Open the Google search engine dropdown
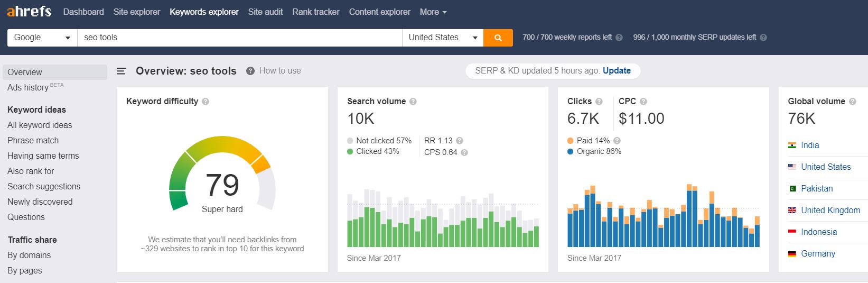 (x=42, y=38)
